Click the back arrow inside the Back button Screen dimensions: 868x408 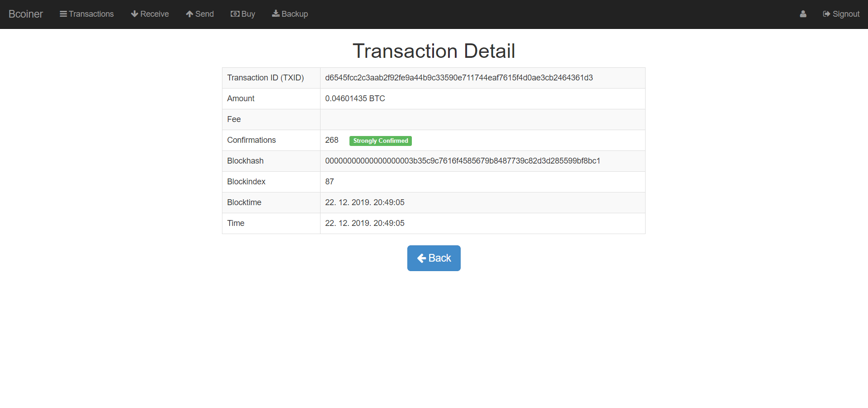422,258
